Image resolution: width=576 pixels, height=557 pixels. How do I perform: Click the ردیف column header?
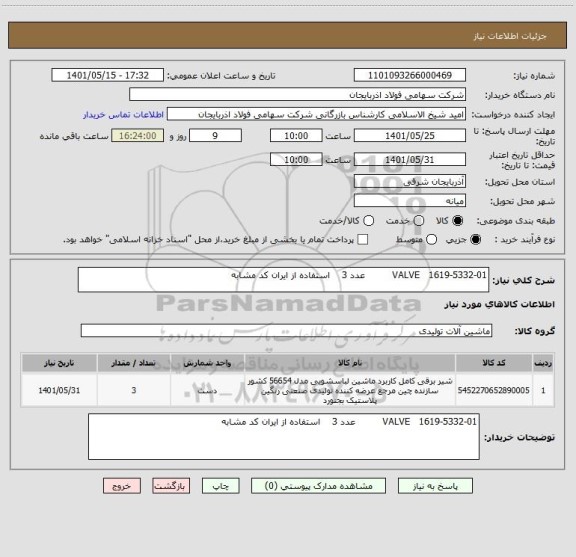543,363
